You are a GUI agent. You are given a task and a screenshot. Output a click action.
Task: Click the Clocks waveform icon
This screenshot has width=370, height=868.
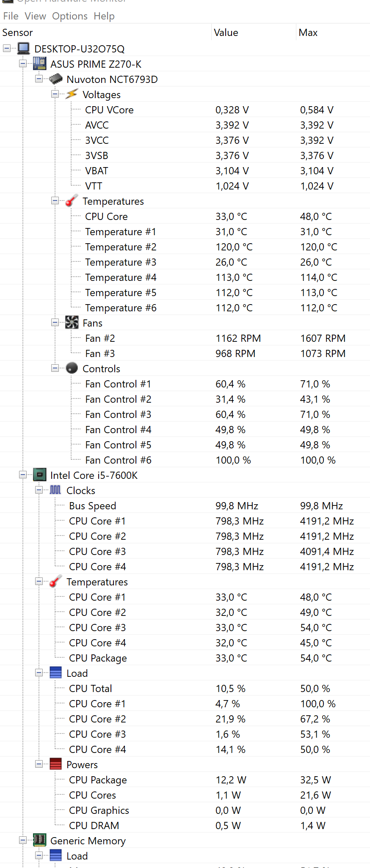[55, 490]
